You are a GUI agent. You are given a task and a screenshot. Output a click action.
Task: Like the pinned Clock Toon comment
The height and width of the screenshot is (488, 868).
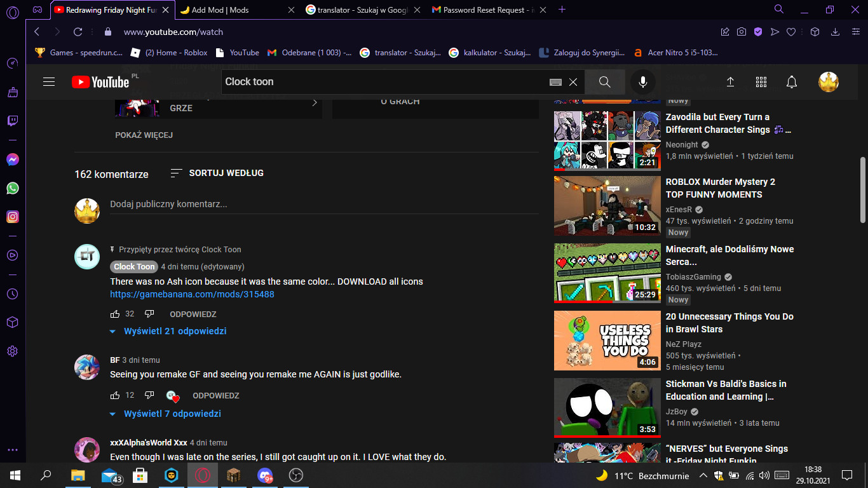coord(115,314)
